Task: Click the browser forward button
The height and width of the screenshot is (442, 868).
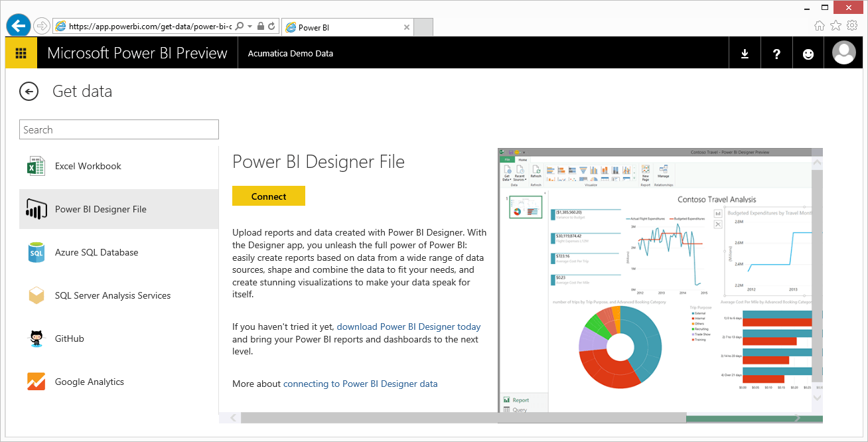Action: [x=42, y=26]
